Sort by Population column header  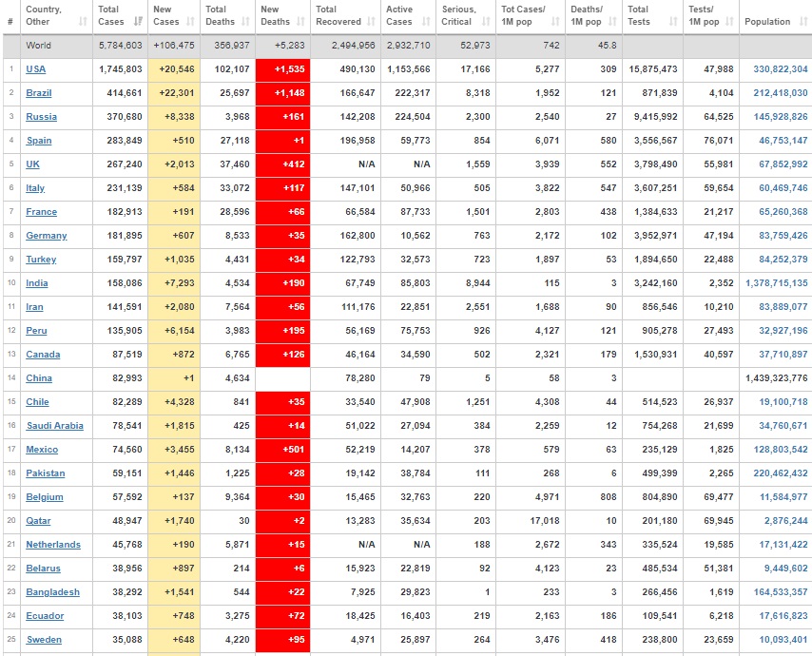[767, 21]
